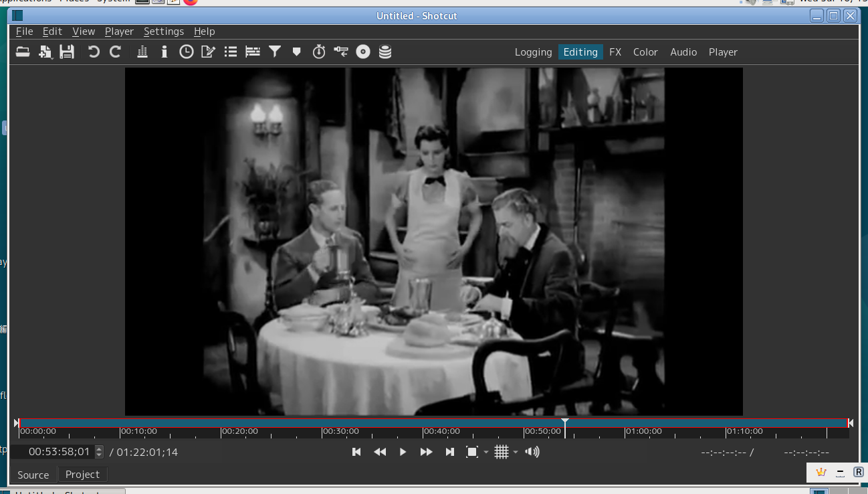Click the 00:30:00 mark on the scrub bar

(x=322, y=431)
